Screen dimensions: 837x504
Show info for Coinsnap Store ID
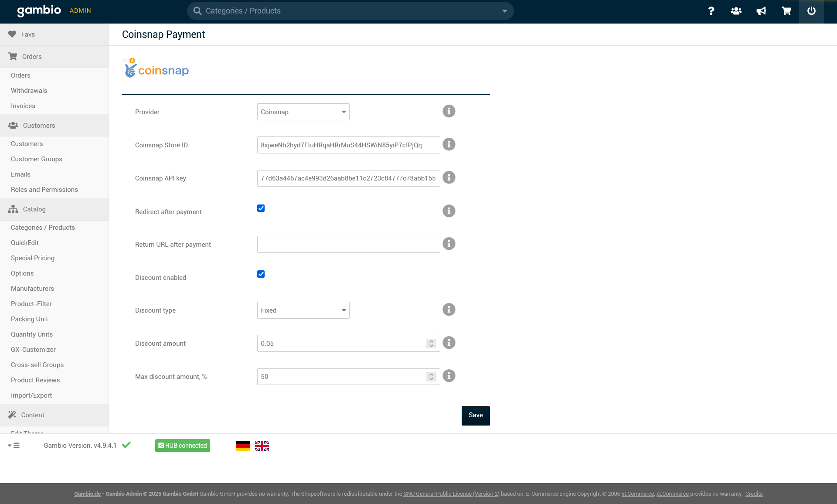tap(449, 144)
